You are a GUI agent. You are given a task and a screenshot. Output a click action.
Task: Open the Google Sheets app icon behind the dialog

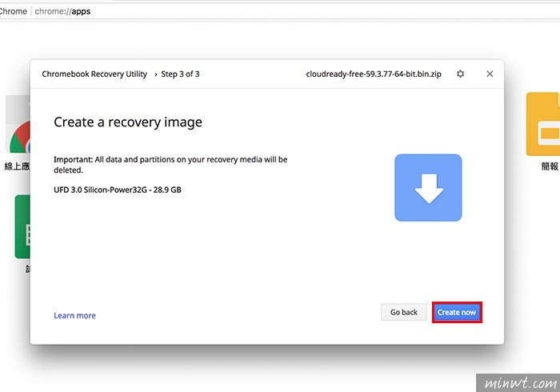click(x=22, y=226)
